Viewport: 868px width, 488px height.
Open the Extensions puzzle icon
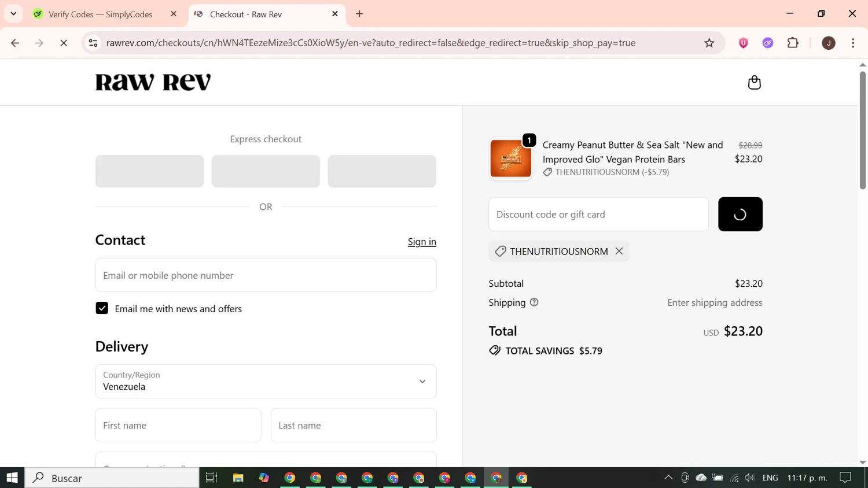pos(793,43)
